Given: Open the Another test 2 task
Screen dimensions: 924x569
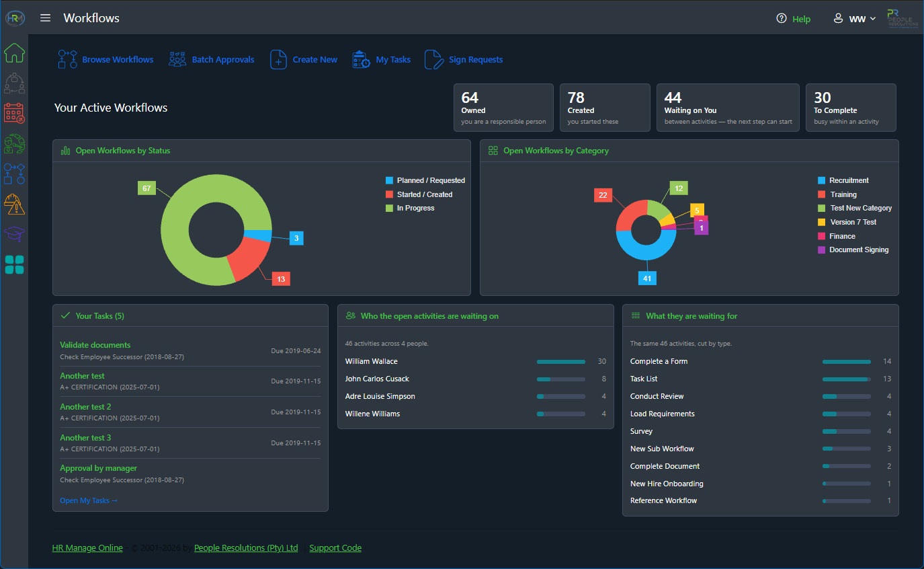Looking at the screenshot, I should 85,407.
